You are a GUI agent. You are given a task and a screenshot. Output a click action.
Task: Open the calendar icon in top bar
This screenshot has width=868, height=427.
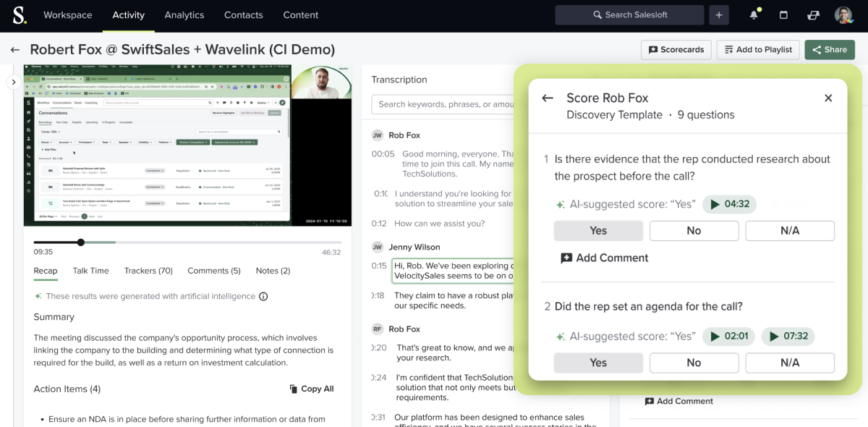tap(783, 14)
